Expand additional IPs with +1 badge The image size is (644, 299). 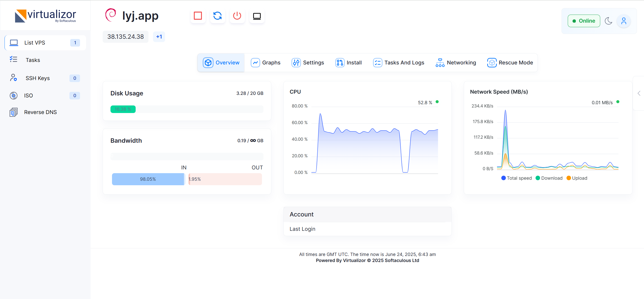click(x=159, y=37)
